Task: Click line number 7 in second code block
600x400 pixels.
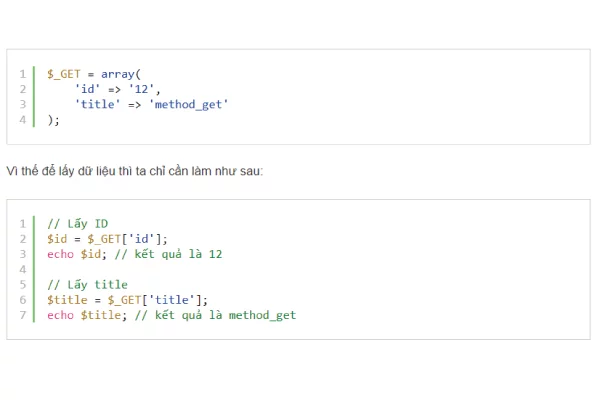Action: [x=22, y=315]
